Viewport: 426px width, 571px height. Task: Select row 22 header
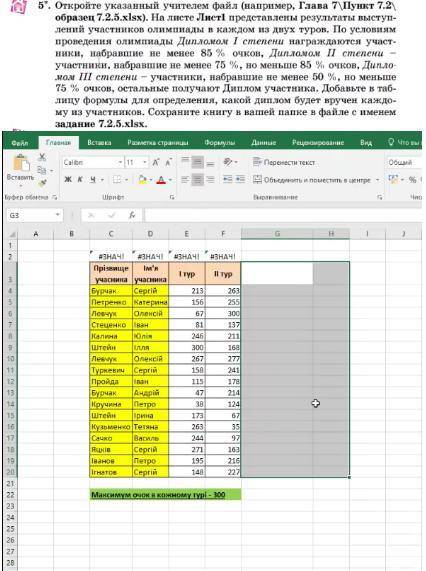pyautogui.click(x=11, y=495)
